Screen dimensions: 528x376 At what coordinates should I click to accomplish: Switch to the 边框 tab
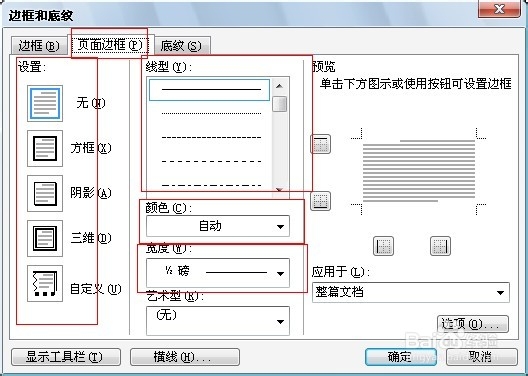click(x=39, y=46)
